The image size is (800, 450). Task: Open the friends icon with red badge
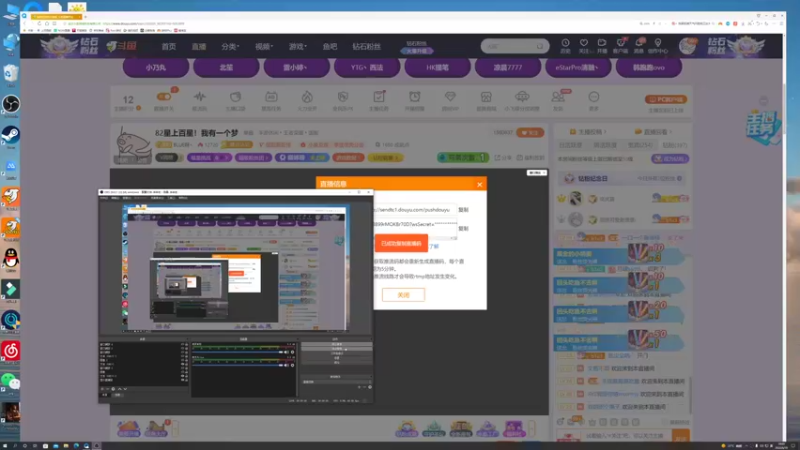tap(558, 97)
